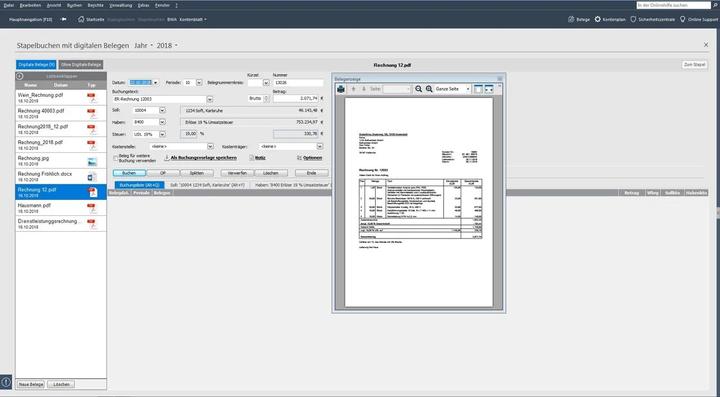This screenshot has height=397, width=720.
Task: Zoom in on the receipt preview
Action: pos(429,89)
